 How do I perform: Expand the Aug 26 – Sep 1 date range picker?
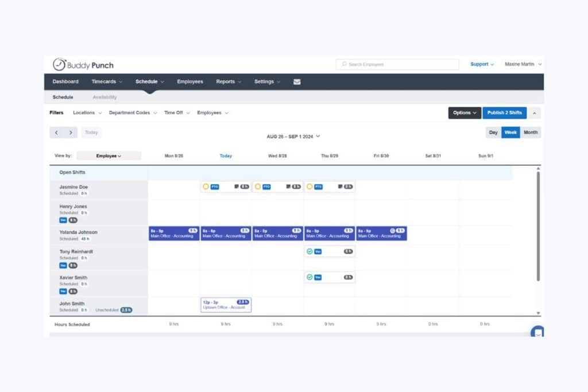(293, 137)
